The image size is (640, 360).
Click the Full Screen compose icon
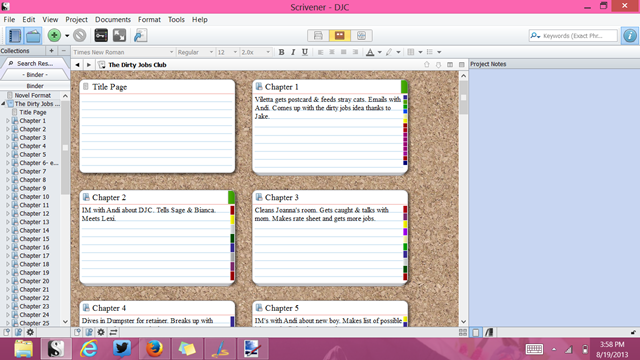119,36
